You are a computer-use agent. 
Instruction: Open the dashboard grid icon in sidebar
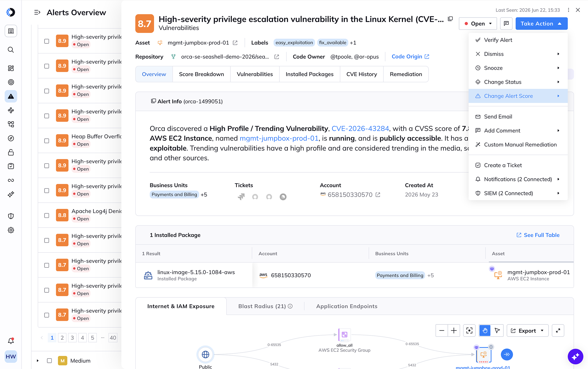point(11,68)
